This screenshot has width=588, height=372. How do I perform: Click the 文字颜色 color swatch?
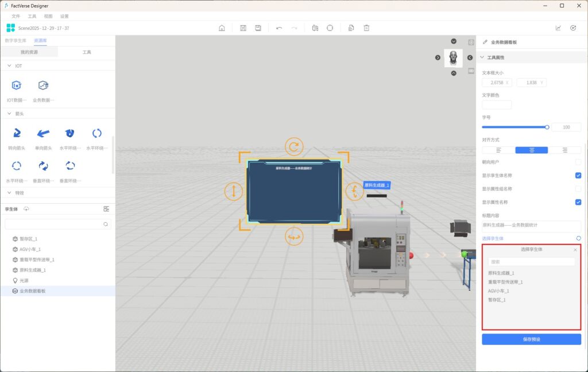point(497,104)
